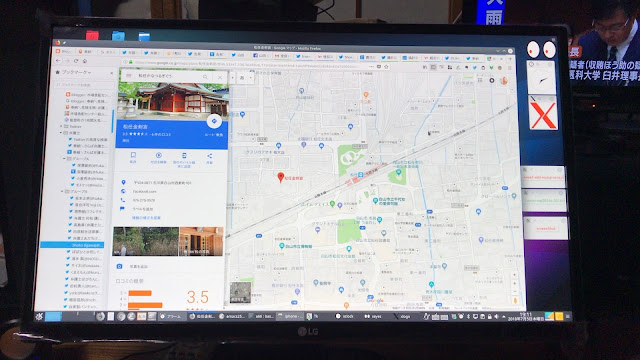Collapse the 弁護士 bookmark folder
The width and height of the screenshot is (640, 360).
[x=61, y=133]
